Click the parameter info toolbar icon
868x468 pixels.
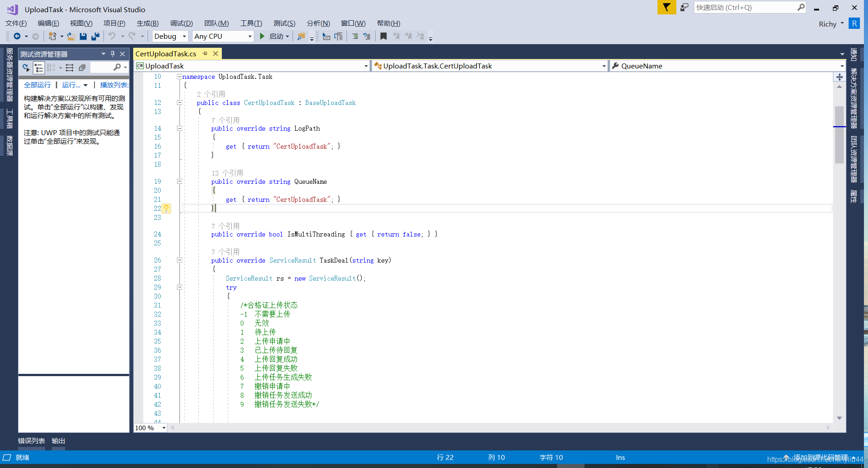[x=338, y=36]
